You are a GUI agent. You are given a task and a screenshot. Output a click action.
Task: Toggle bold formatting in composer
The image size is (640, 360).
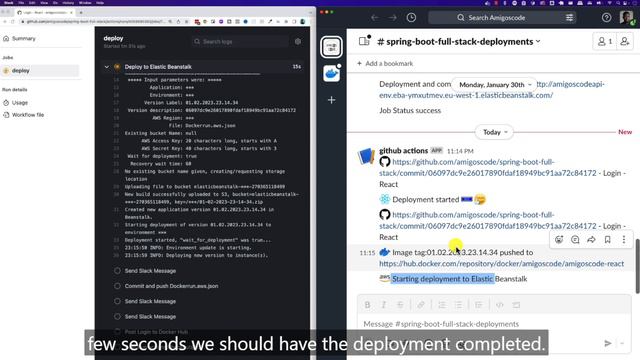click(x=367, y=305)
